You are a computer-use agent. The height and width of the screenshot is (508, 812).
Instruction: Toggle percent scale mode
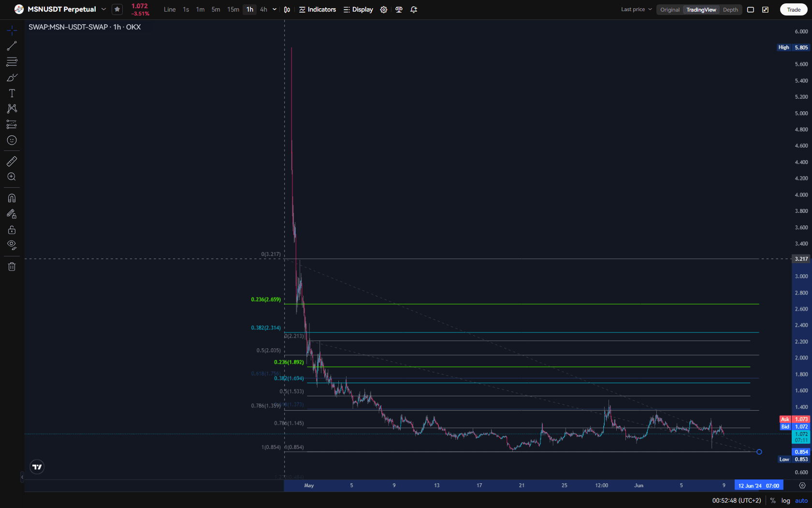[x=773, y=501]
